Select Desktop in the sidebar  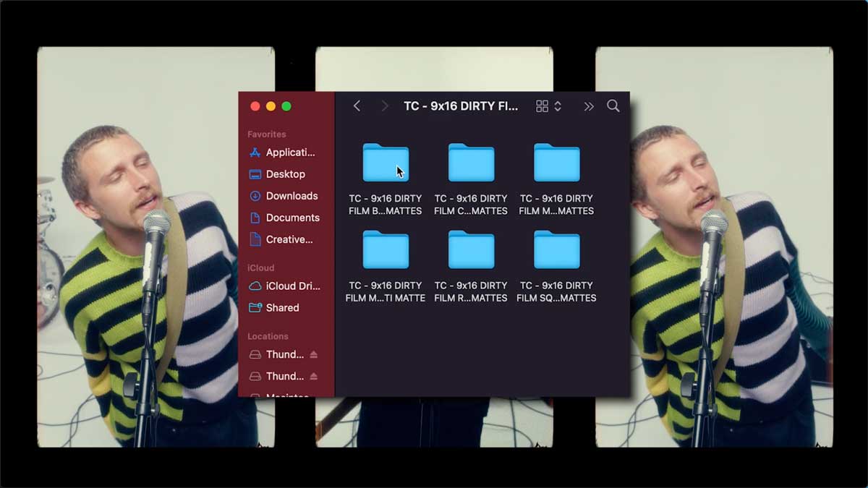coord(277,174)
